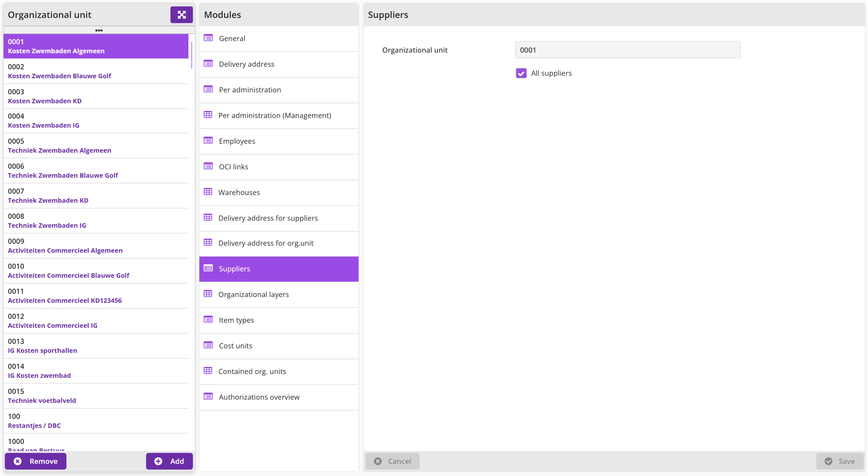
Task: Select unit 0013 IG Kosten sporthallen
Action: tap(96, 346)
